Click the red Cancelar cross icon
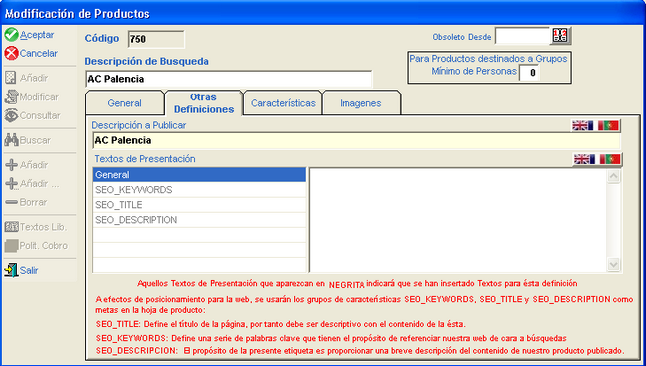Image resolution: width=646 pixels, height=366 pixels. 12,54
